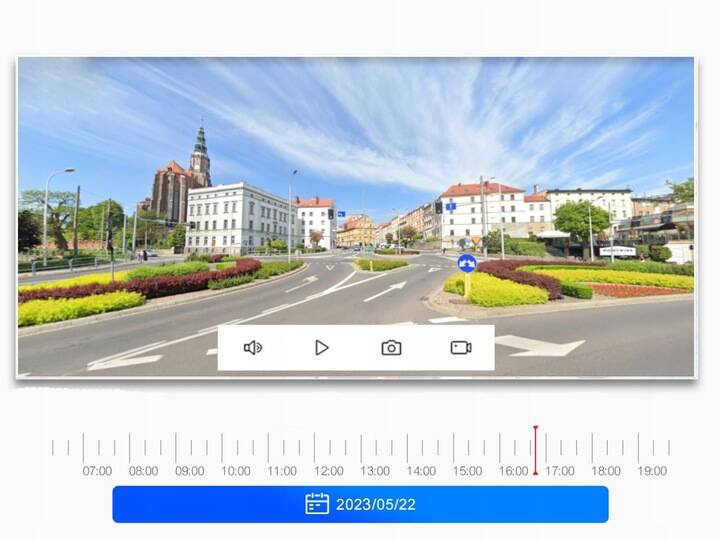Viewport: 720px width, 540px height.
Task: Start recording with the video camera icon
Action: tap(461, 348)
